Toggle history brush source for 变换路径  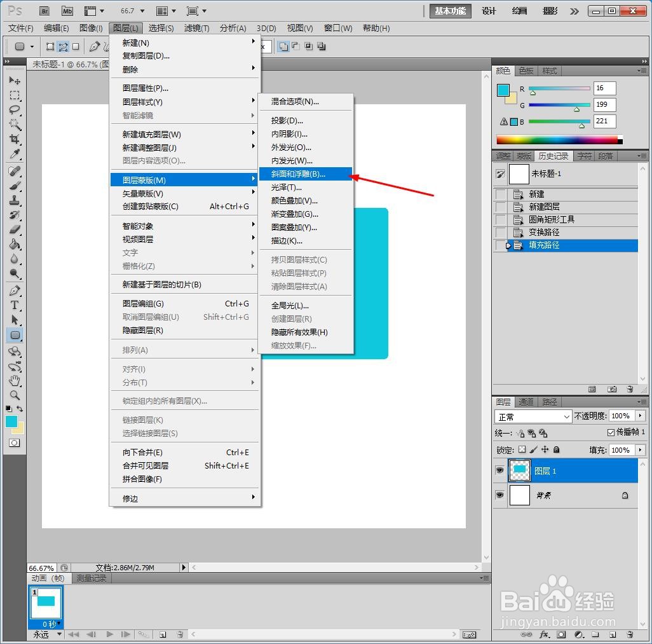(501, 232)
